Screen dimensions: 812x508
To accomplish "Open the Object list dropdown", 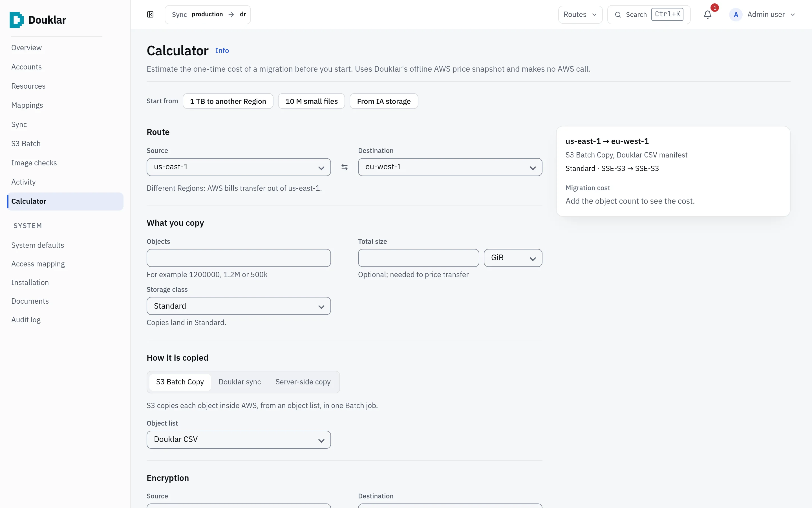I will [239, 439].
